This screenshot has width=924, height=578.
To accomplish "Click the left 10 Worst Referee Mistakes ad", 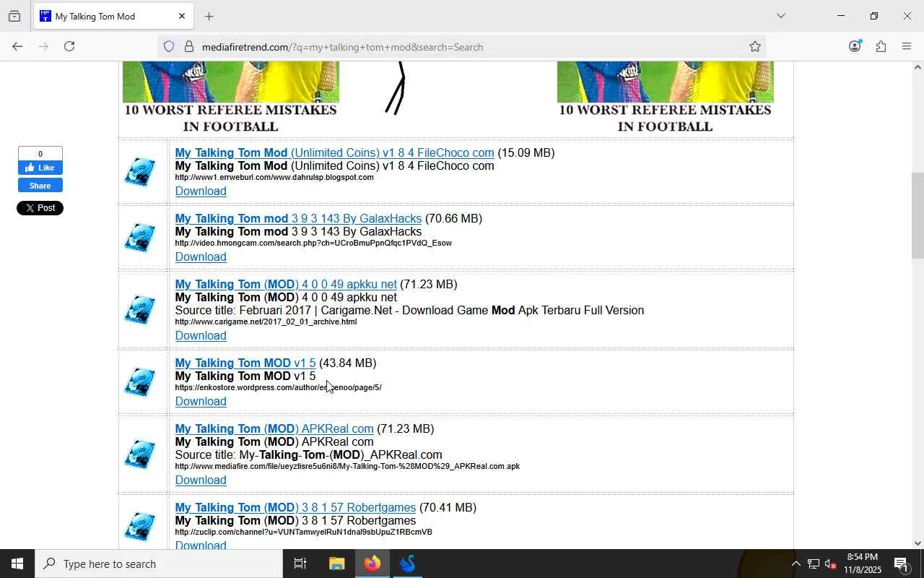I will pos(231,98).
